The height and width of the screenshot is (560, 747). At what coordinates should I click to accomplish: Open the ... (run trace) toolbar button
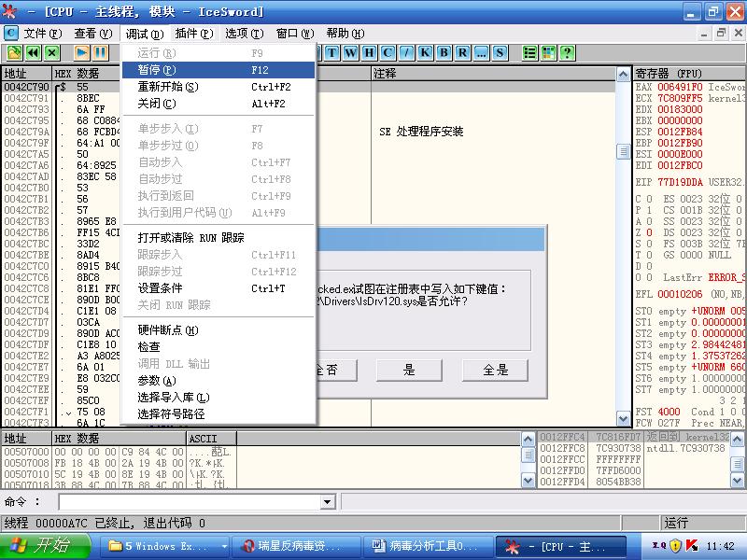point(481,53)
